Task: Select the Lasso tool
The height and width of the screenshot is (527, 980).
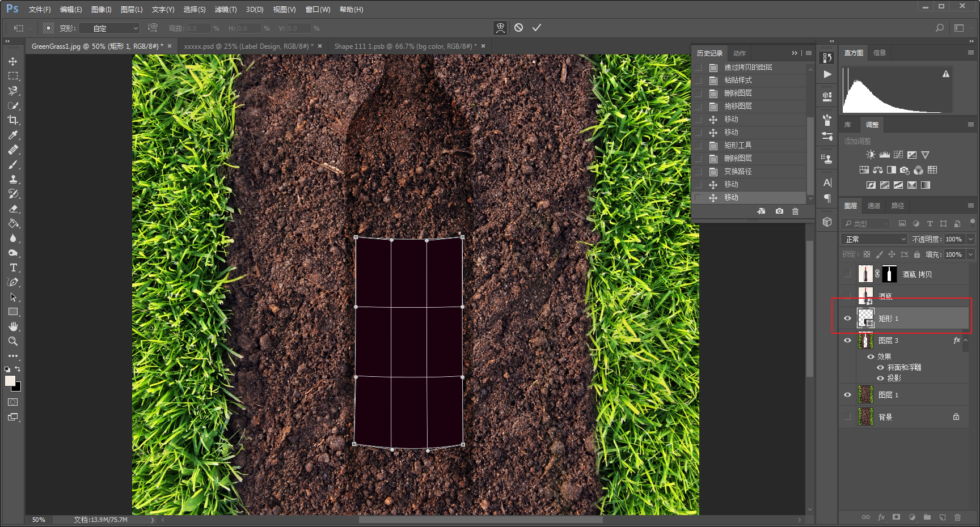Action: [x=13, y=91]
